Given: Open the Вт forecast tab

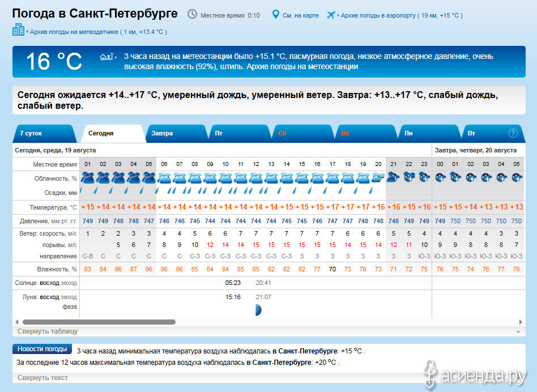Looking at the screenshot, I should [492, 134].
